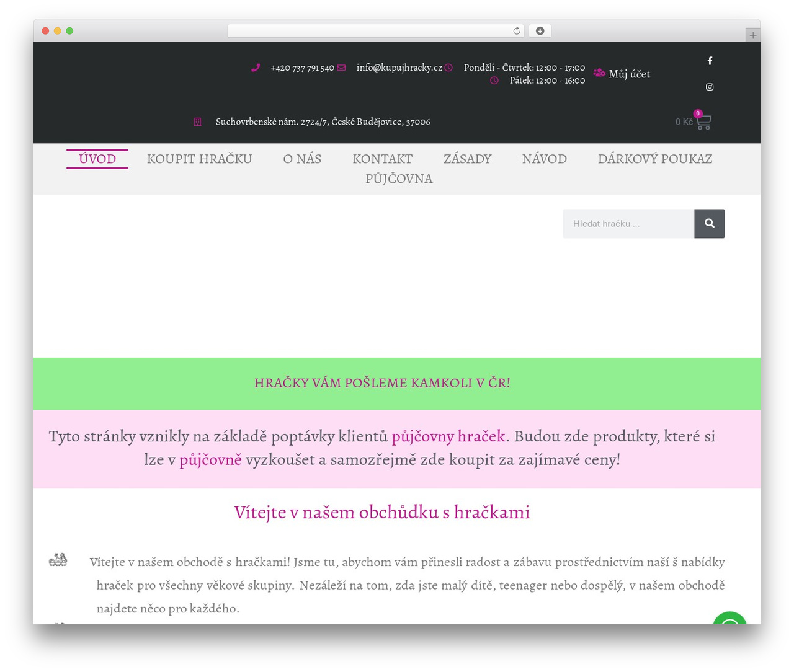Reload the page with the browser refresh icon
The image size is (794, 672).
coord(517,31)
